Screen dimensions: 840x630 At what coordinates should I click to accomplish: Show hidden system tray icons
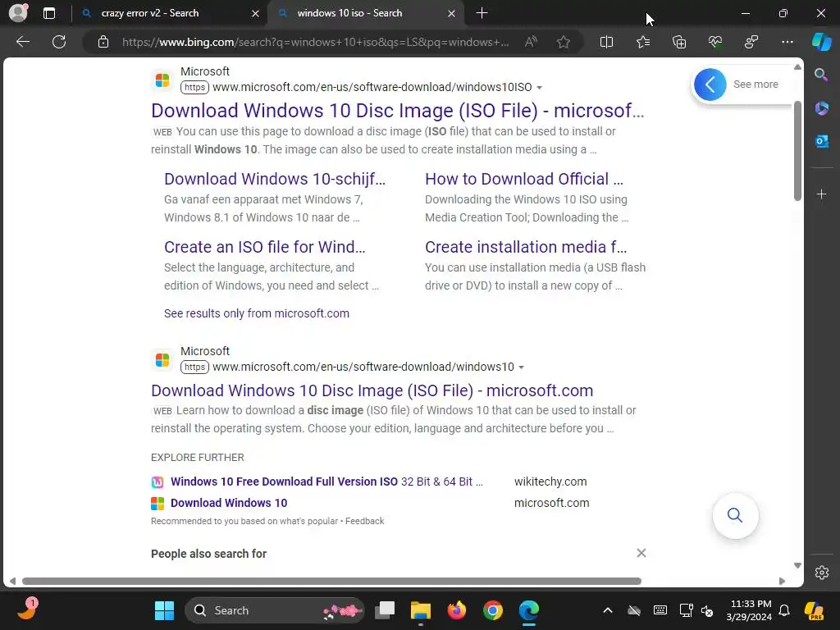coord(608,610)
